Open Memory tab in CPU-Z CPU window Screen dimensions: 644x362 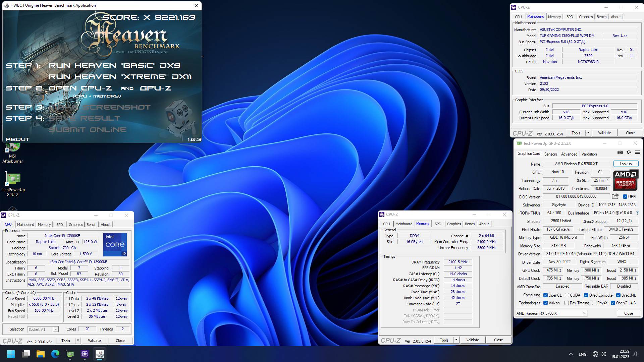tap(44, 225)
